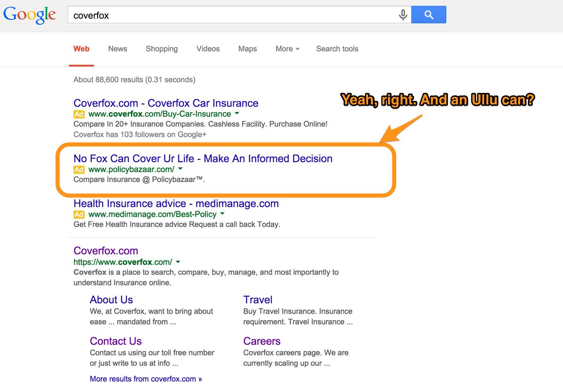Click the Coverfox is a place to search description
563x392 pixels.
click(x=206, y=277)
